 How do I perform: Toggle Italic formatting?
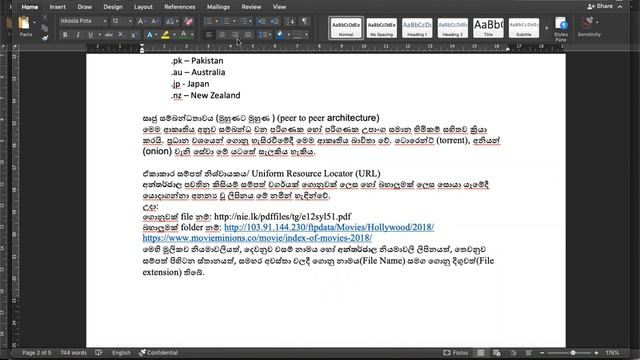[78, 35]
